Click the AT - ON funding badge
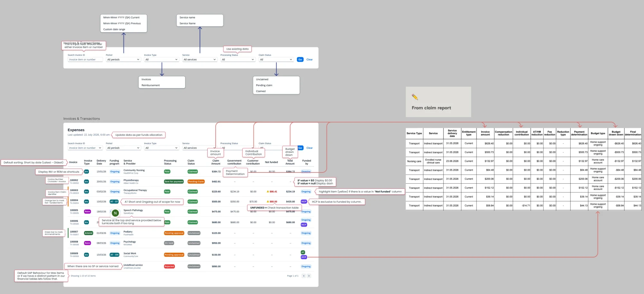Image resolution: width=644 pixels, height=294 pixels. [x=114, y=255]
